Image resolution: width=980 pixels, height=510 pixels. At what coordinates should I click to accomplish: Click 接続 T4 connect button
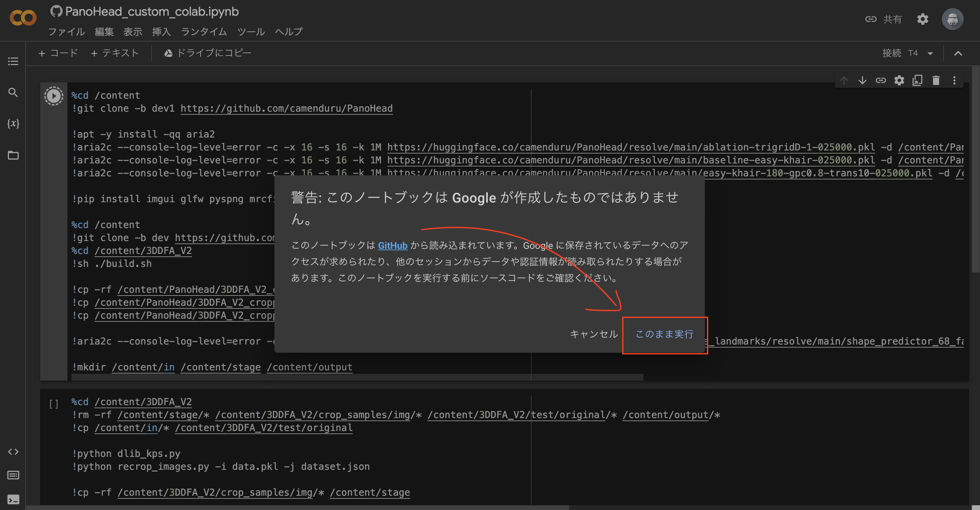[900, 53]
